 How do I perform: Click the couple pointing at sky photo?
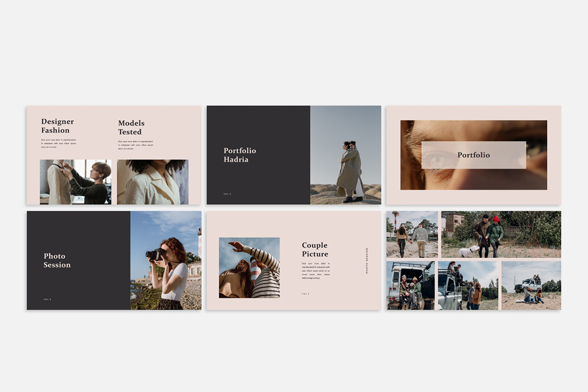(249, 267)
